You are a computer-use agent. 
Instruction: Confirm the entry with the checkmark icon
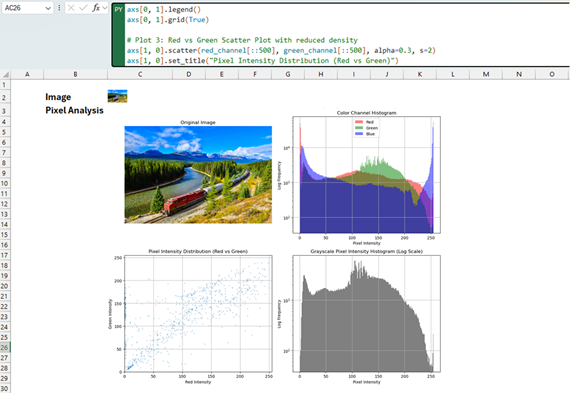(83, 8)
